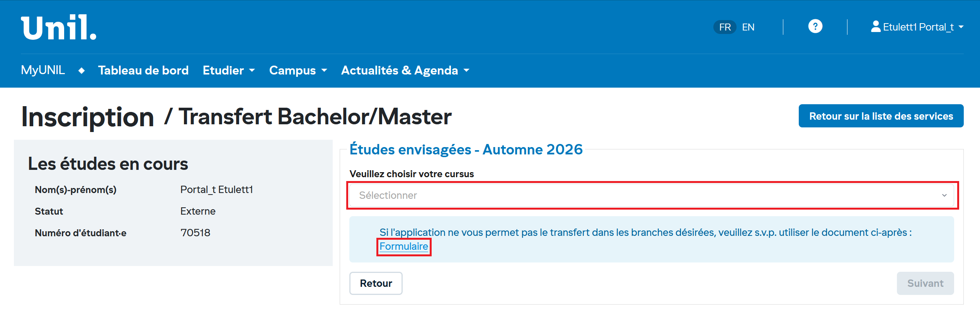Viewport: 980px width, 315px height.
Task: Open Actualités & Agenda dropdown
Action: coord(405,71)
